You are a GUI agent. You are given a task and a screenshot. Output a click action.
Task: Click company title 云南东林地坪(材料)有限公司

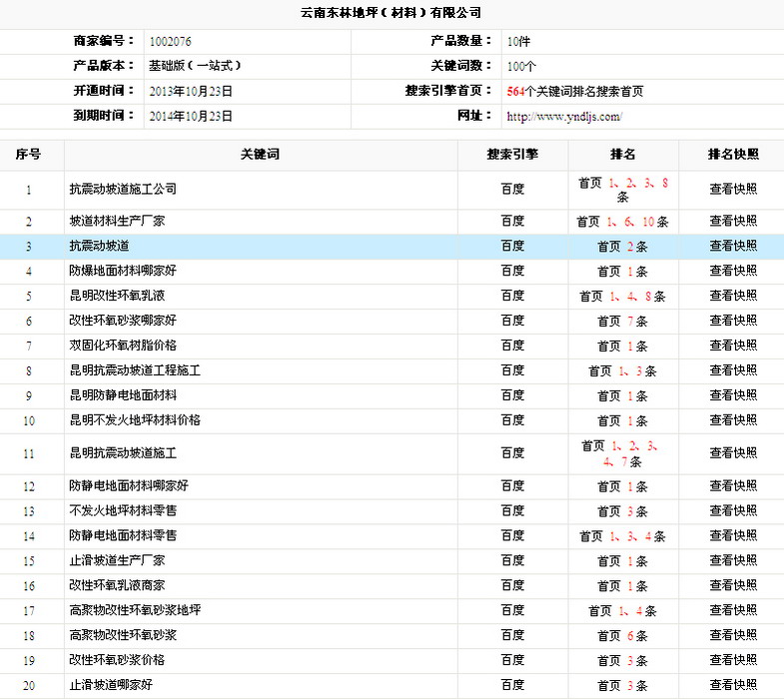tap(391, 13)
